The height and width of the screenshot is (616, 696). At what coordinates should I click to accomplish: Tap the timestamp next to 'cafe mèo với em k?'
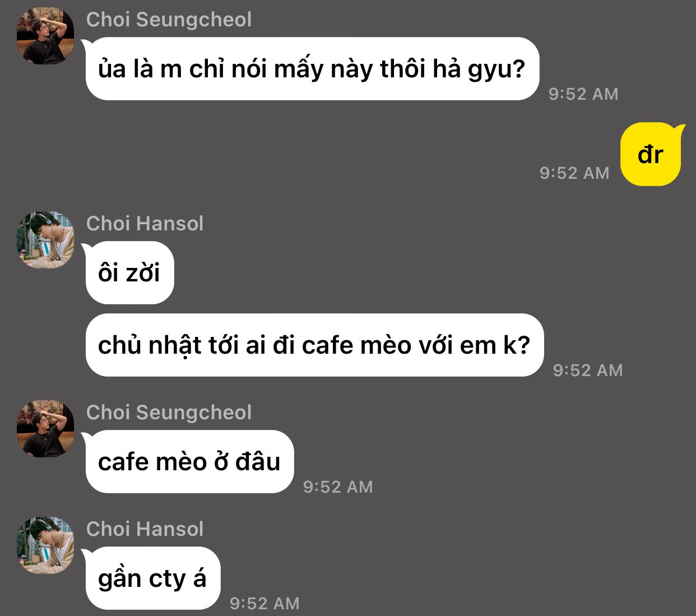[588, 370]
